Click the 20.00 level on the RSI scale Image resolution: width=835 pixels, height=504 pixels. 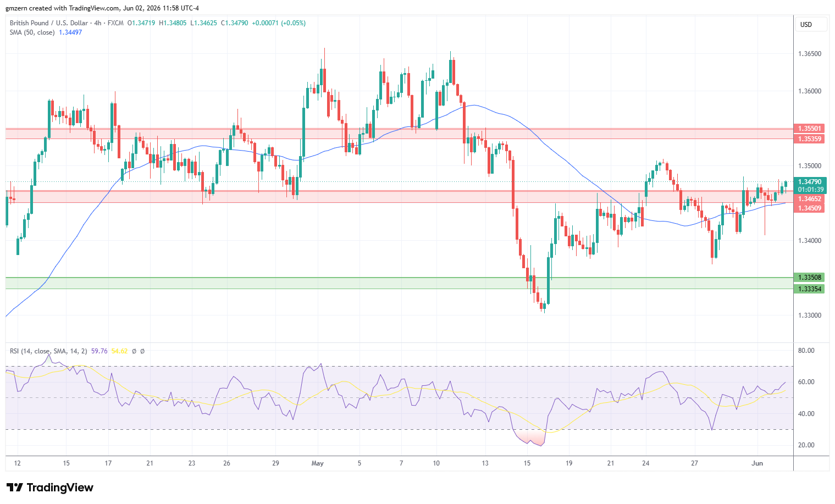coord(806,445)
